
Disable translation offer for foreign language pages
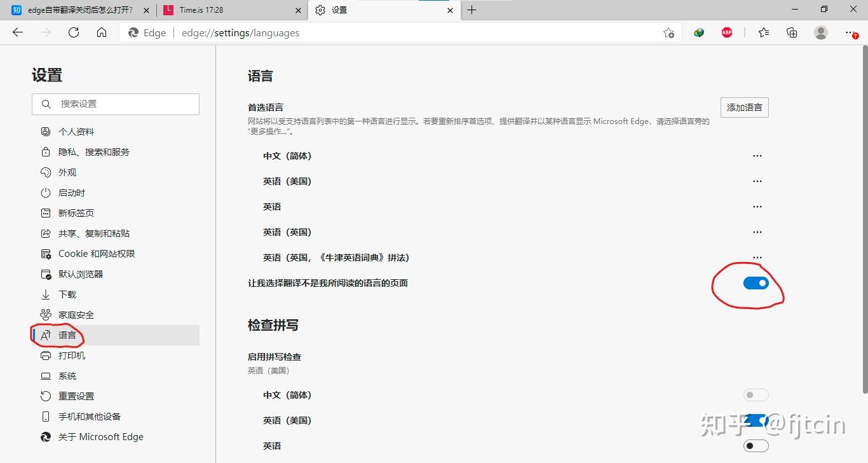[756, 283]
